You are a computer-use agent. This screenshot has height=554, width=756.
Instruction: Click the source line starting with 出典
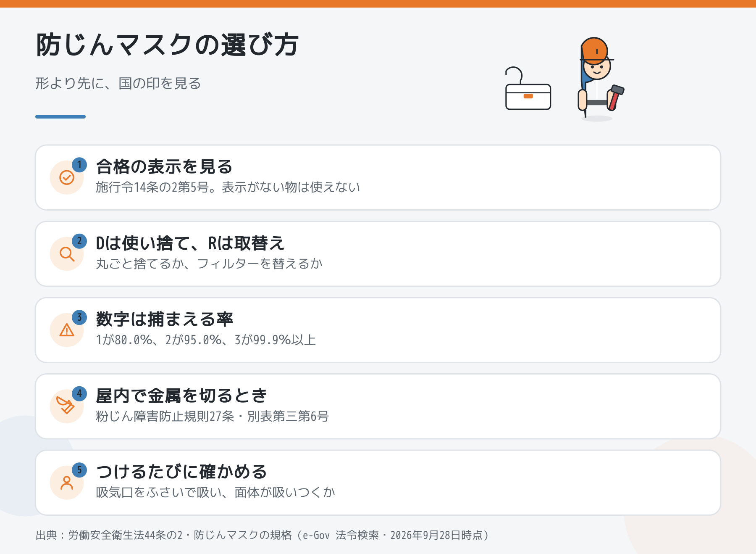pos(262,535)
